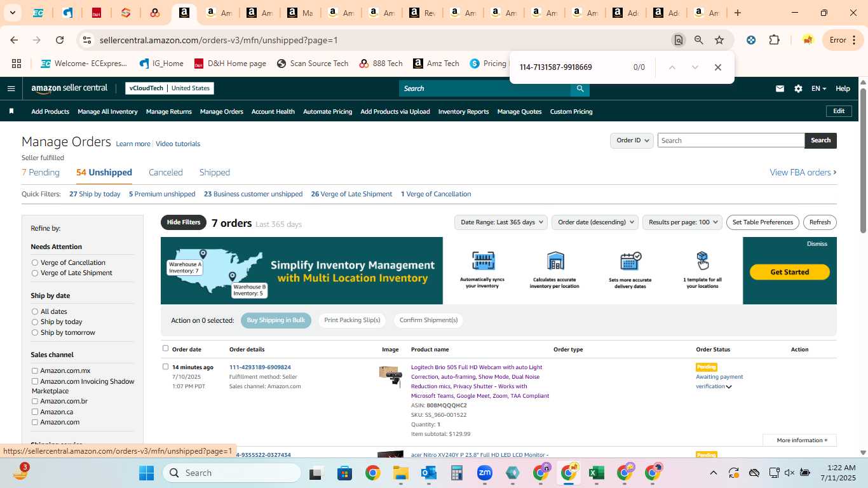Click the Hide Filters button
The image size is (868, 488).
pos(184,222)
